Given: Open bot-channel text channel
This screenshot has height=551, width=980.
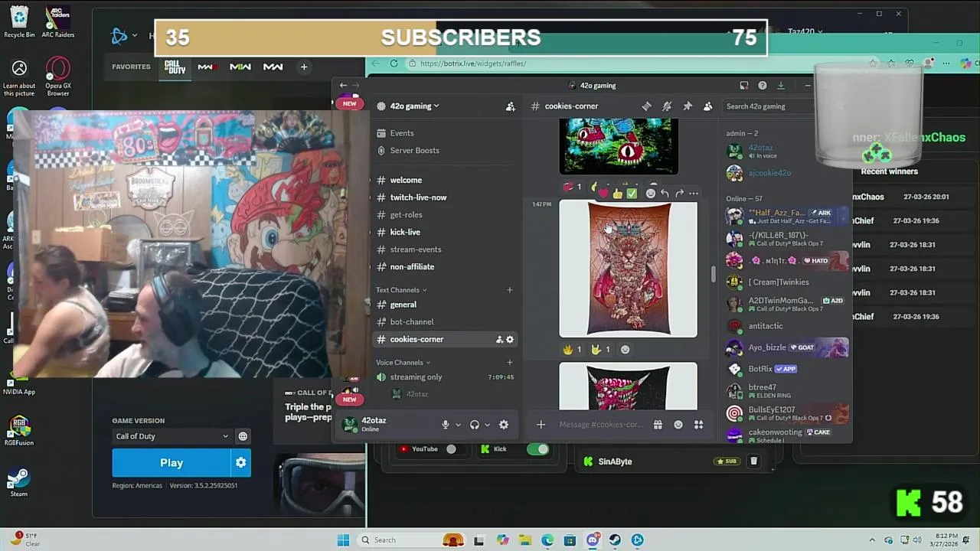Looking at the screenshot, I should tap(412, 322).
